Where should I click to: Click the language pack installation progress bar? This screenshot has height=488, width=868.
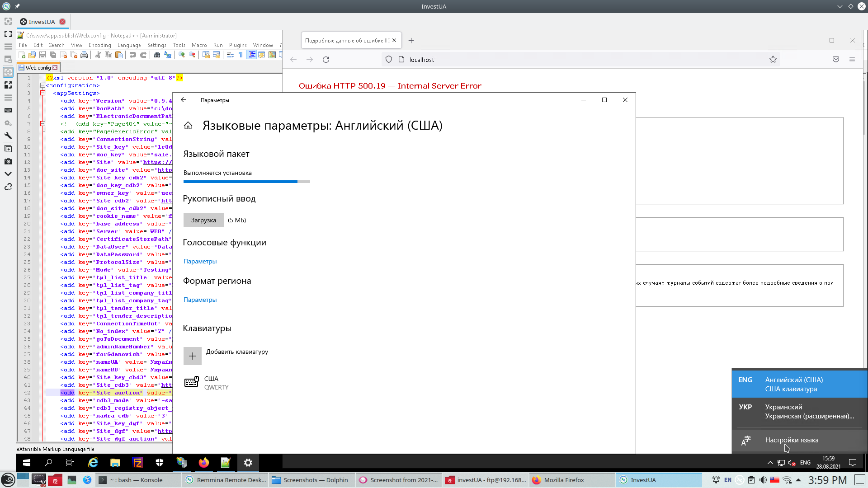coord(246,182)
